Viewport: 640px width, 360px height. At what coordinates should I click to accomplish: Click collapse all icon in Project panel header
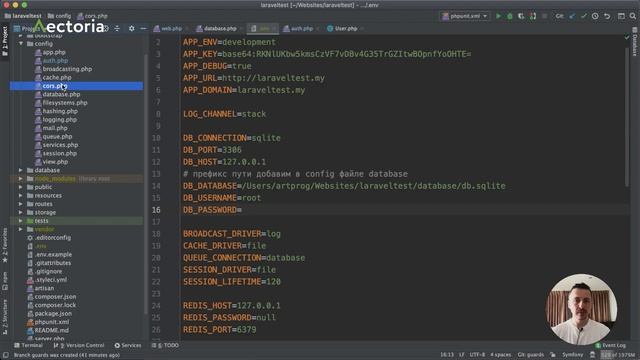click(x=117, y=29)
